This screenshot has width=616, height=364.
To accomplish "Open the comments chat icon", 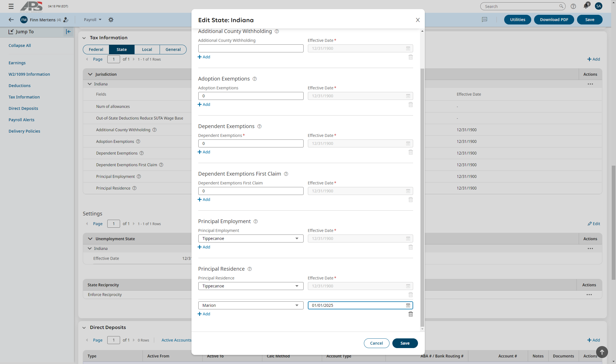I will [485, 20].
